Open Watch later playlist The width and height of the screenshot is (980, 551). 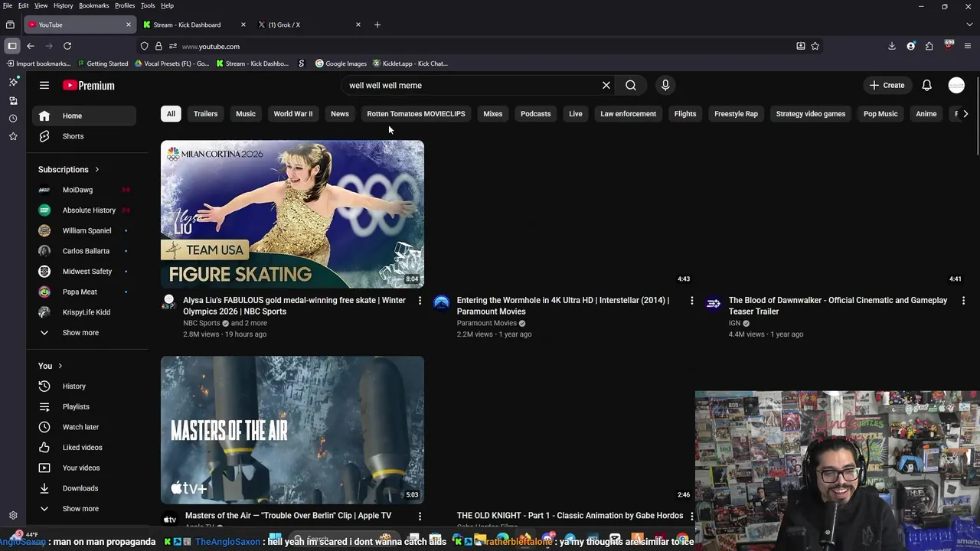pos(84,427)
